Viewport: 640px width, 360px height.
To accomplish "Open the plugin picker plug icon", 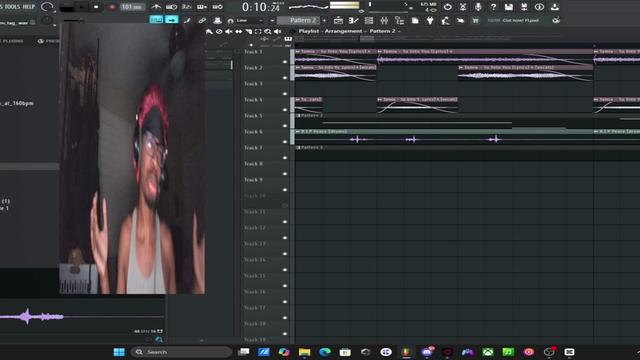I will pyautogui.click(x=430, y=20).
